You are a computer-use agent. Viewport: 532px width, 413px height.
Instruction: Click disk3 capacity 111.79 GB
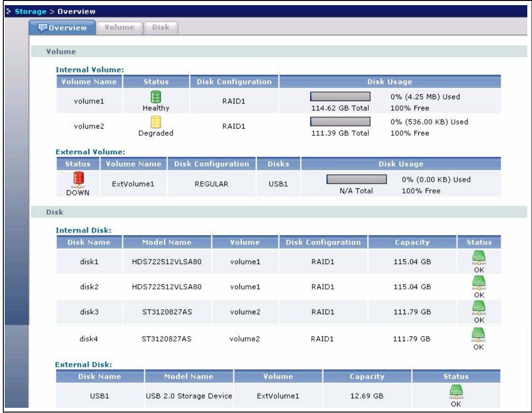[x=412, y=312]
